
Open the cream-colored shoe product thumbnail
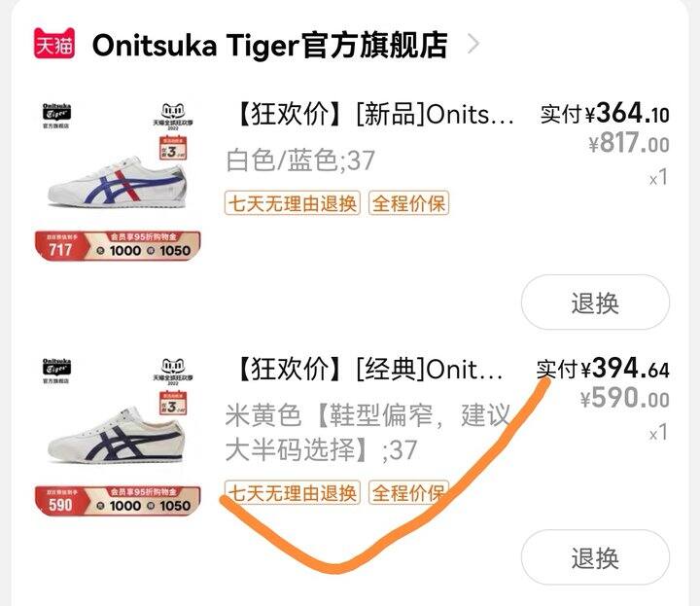118,437
